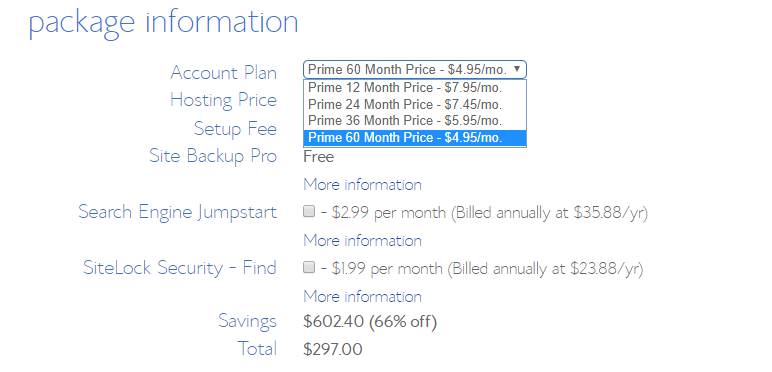772x372 pixels.
Task: Click the Free value for Site Backup Pro
Action: point(319,157)
